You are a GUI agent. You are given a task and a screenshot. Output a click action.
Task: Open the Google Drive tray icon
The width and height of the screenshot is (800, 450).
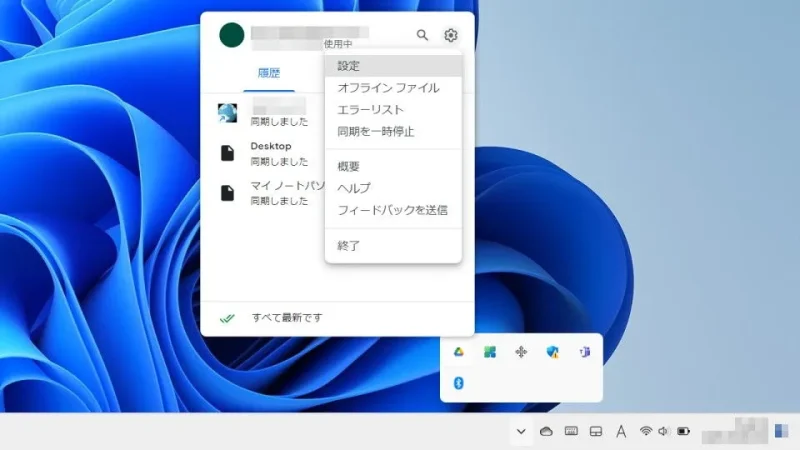point(459,352)
